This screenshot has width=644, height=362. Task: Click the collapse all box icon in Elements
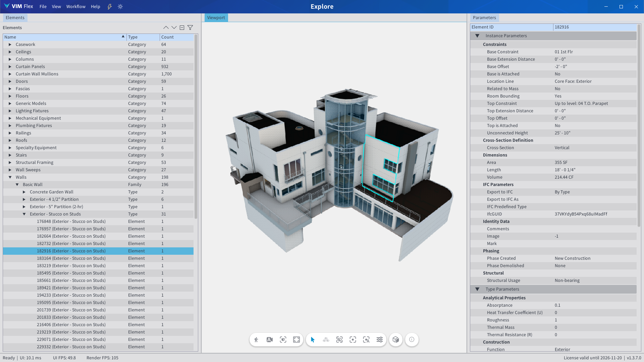click(x=182, y=27)
